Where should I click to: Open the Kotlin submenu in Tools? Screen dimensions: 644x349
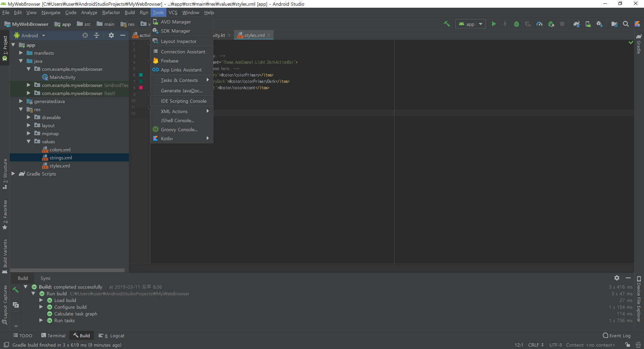182,139
